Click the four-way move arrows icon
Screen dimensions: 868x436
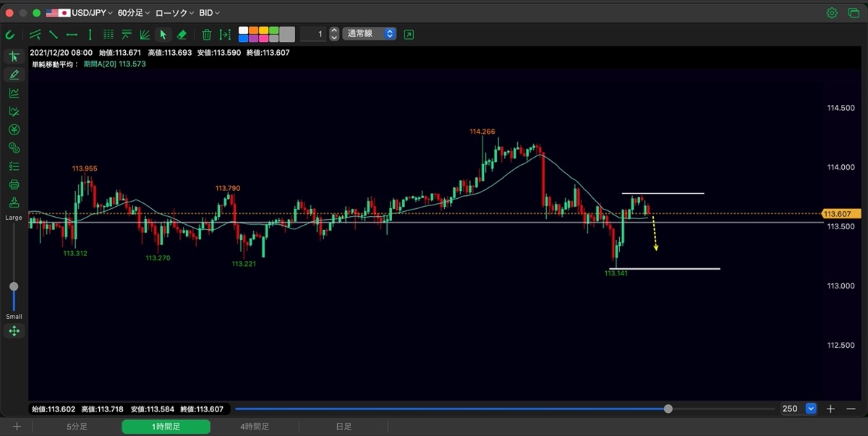coord(14,331)
